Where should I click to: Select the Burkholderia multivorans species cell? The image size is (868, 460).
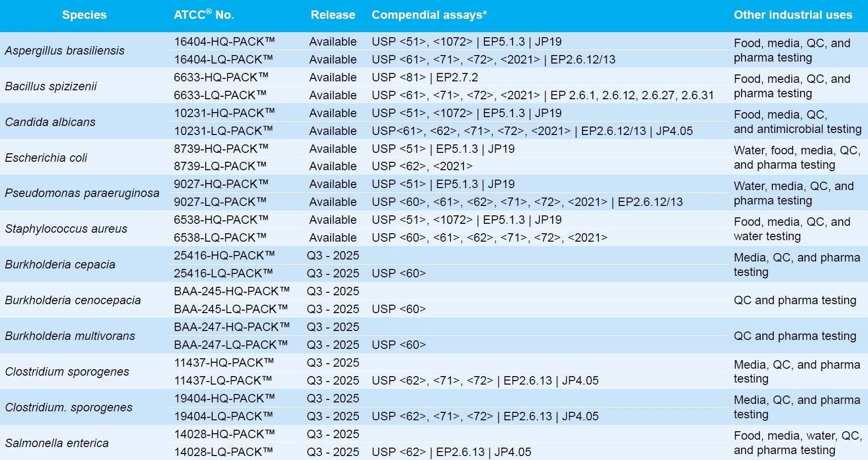click(x=70, y=336)
